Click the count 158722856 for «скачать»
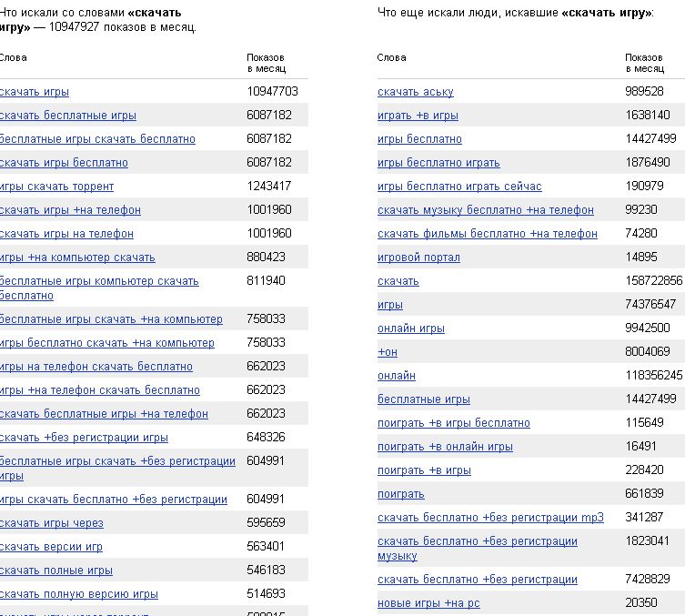685x616 pixels. click(653, 280)
